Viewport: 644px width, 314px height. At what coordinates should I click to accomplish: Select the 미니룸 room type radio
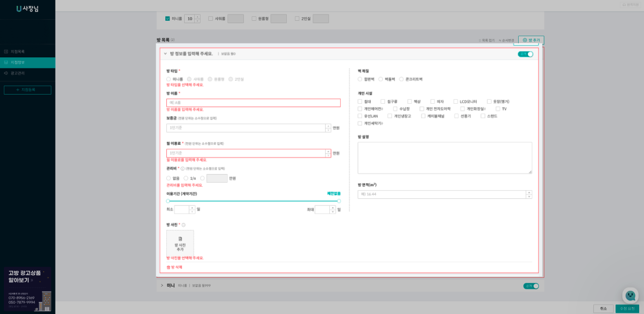[168, 79]
